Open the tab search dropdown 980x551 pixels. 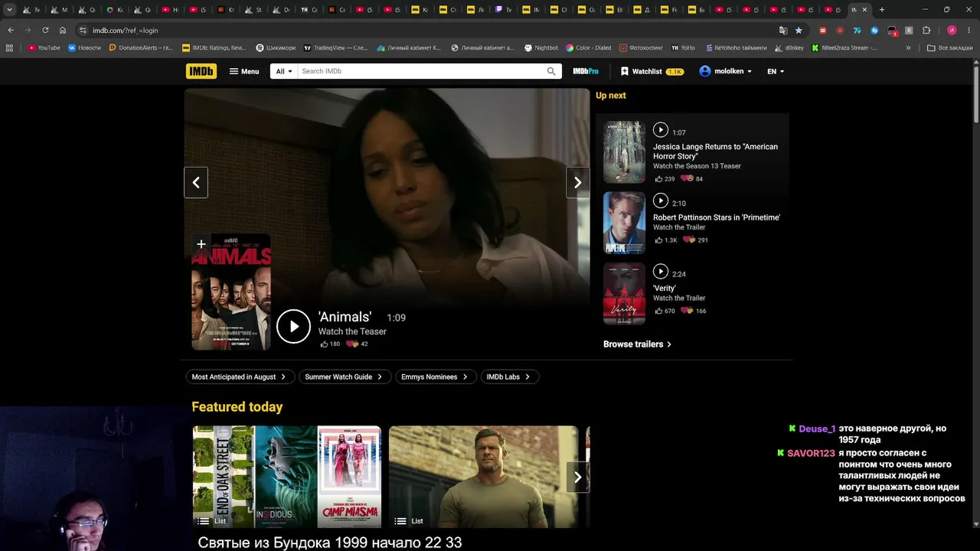click(9, 10)
